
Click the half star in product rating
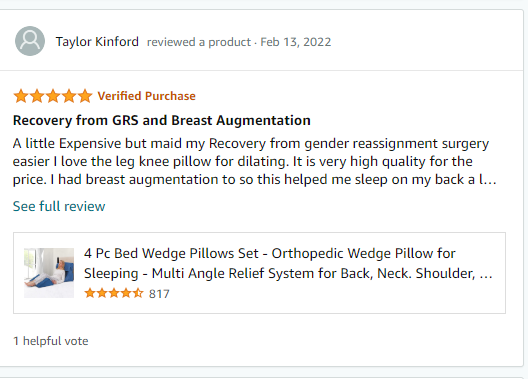[138, 293]
